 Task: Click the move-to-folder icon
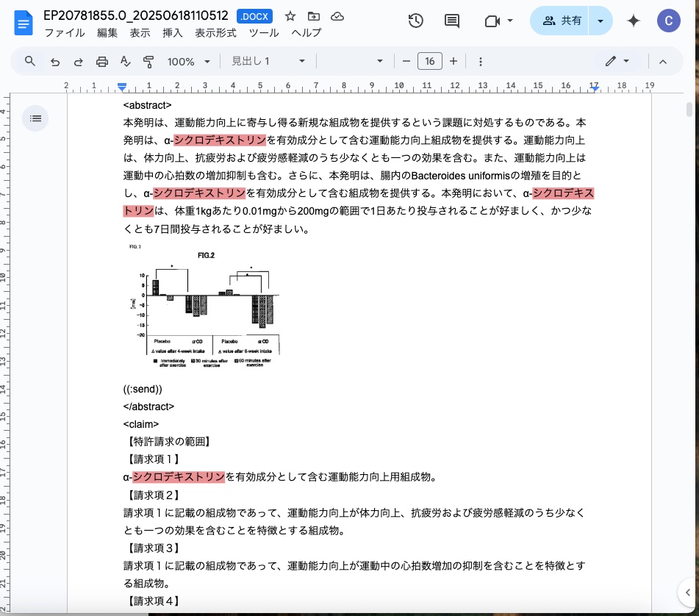point(314,16)
